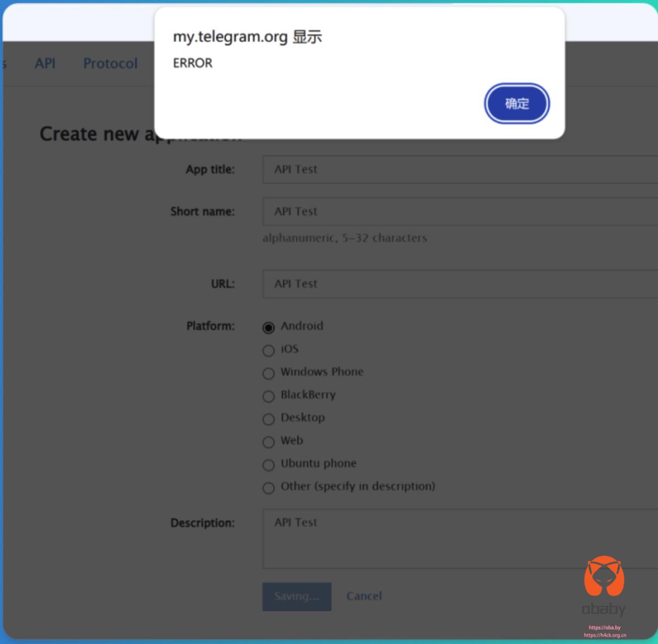
Task: Select Other (specify in description) option
Action: coord(269,487)
